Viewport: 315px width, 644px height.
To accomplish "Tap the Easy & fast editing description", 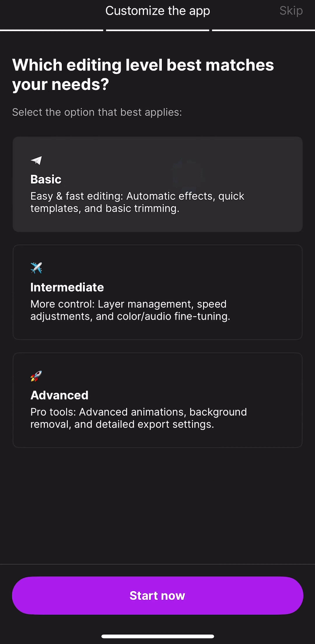I will pyautogui.click(x=137, y=202).
